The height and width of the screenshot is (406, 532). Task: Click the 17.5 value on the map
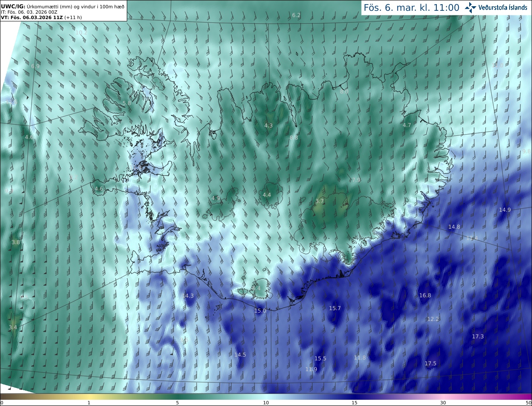[x=431, y=363]
